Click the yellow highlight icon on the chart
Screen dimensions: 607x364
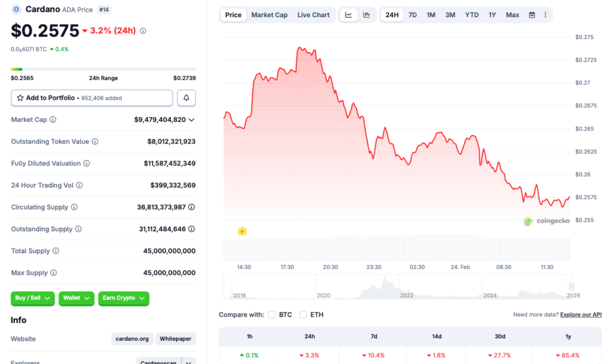242,231
